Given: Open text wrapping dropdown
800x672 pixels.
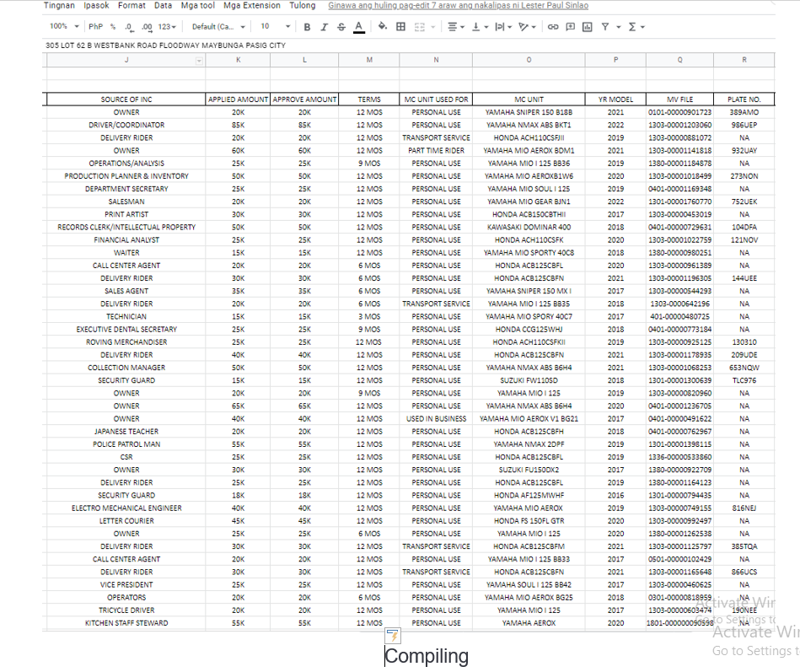Looking at the screenshot, I should (503, 27).
